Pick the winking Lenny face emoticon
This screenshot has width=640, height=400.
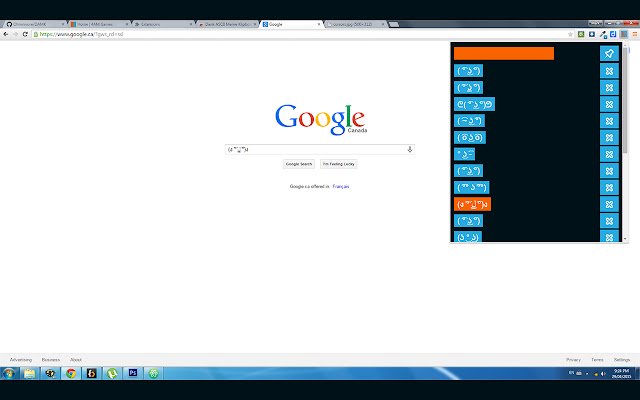click(469, 121)
